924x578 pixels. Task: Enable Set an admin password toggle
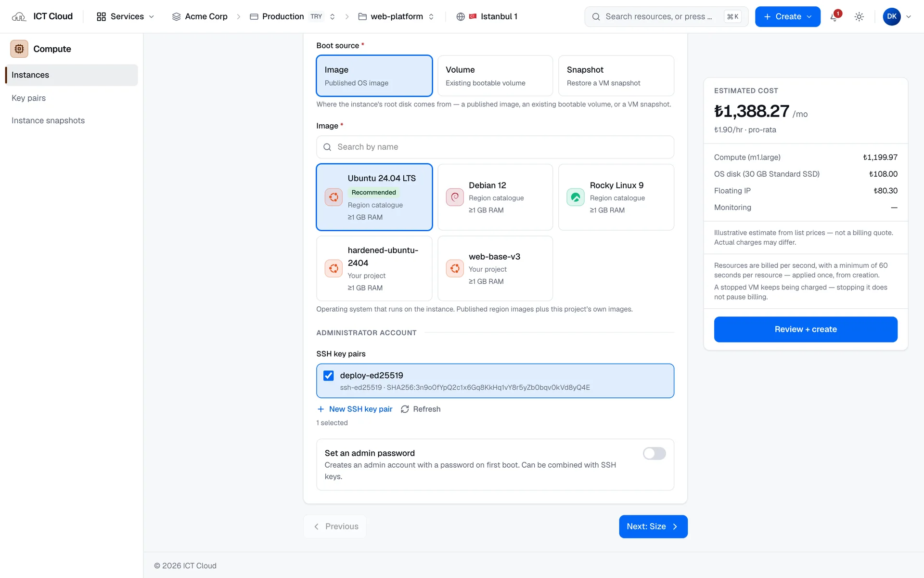pyautogui.click(x=654, y=453)
